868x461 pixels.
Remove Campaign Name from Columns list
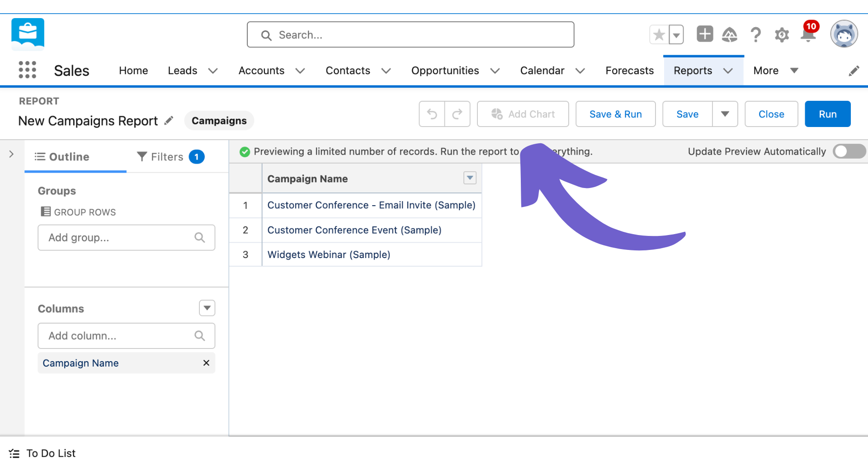point(206,363)
